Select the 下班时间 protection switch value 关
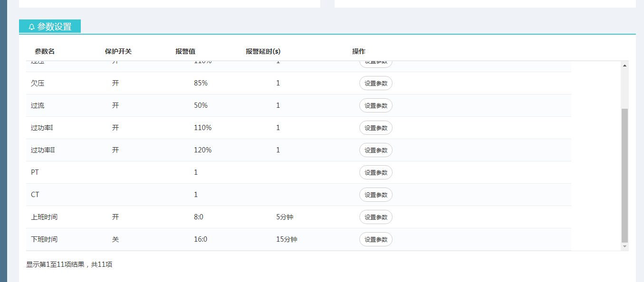 tap(115, 239)
